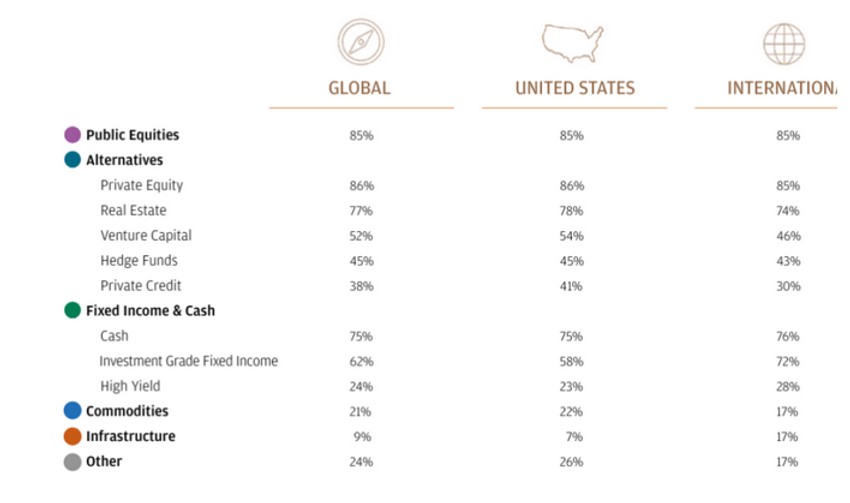The height and width of the screenshot is (503, 850).
Task: Select the Private Equity row label
Action: coord(142,185)
